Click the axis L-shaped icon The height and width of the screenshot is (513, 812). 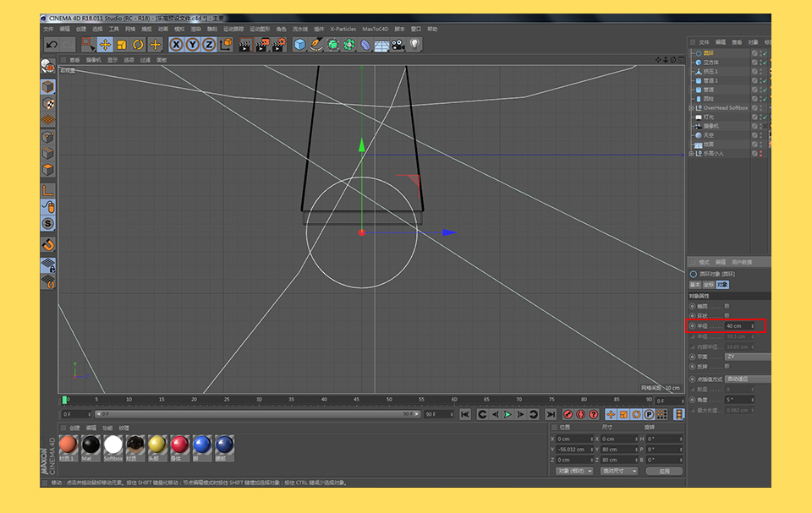48,190
